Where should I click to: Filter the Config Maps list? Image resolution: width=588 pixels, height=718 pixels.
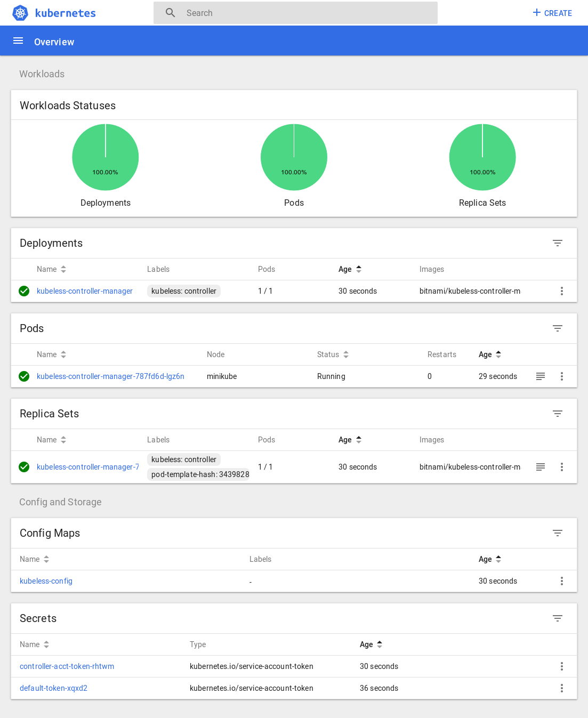click(558, 533)
